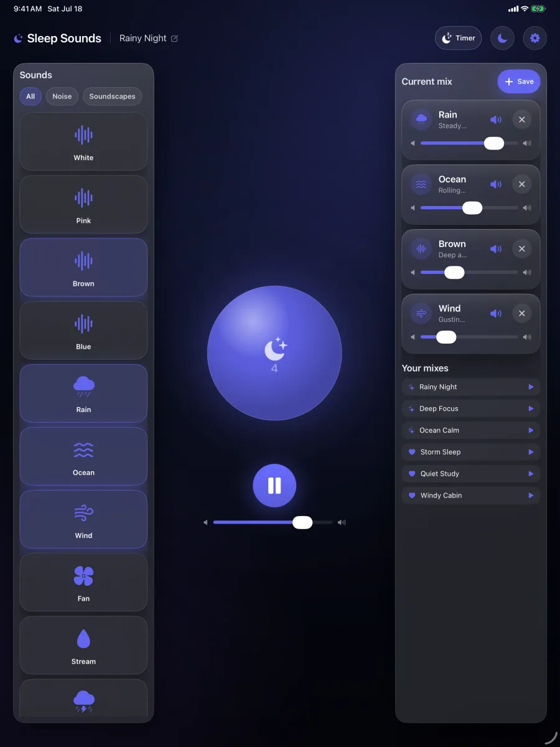
Task: Open settings gear
Action: point(535,38)
